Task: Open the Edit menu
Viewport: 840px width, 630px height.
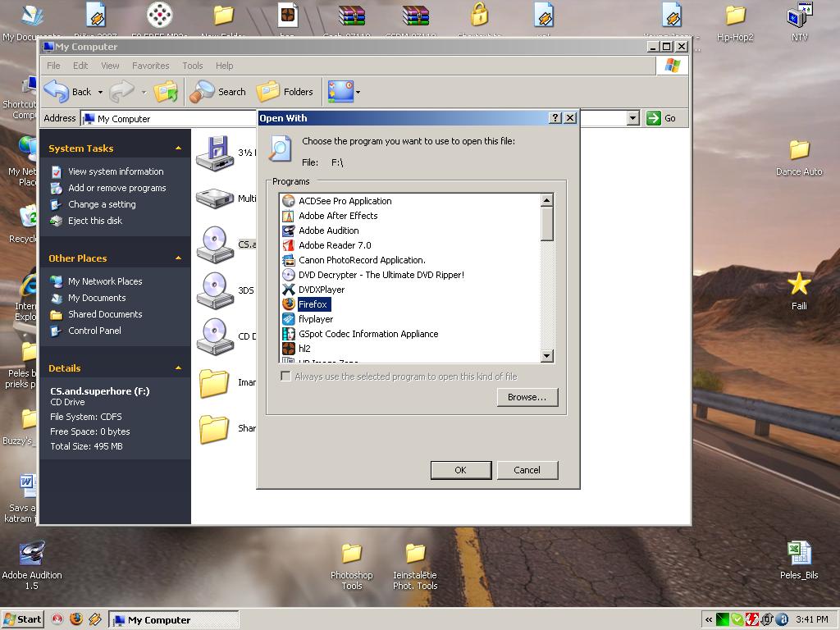Action: click(x=80, y=66)
